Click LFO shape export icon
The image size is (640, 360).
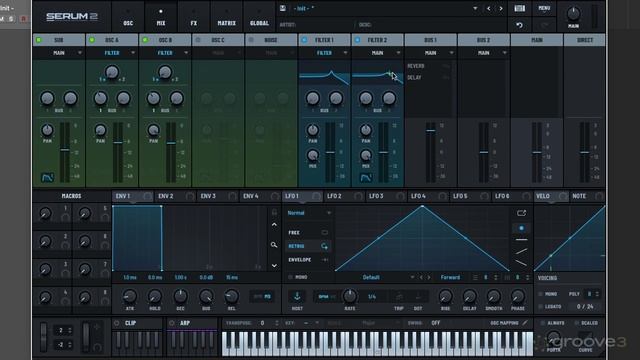(x=521, y=213)
